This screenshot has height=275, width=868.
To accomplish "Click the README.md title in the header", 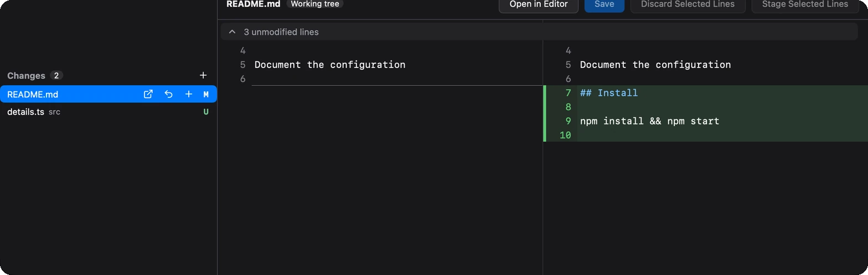I will (253, 4).
